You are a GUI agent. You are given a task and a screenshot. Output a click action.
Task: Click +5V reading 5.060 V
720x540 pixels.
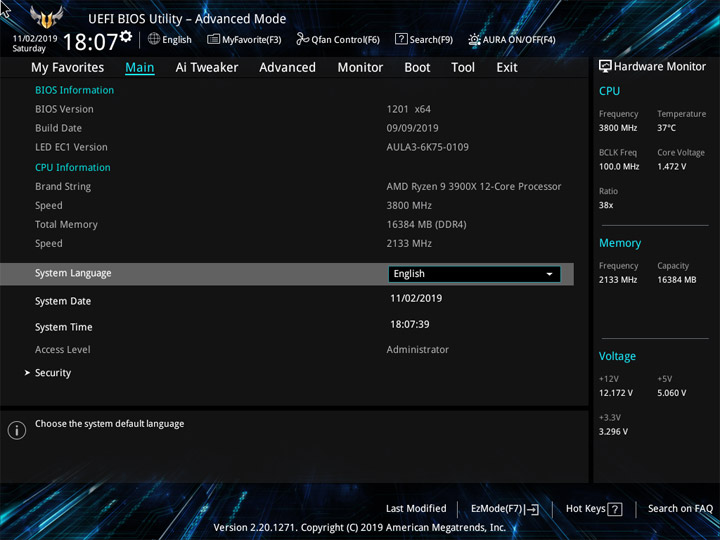[x=671, y=393]
